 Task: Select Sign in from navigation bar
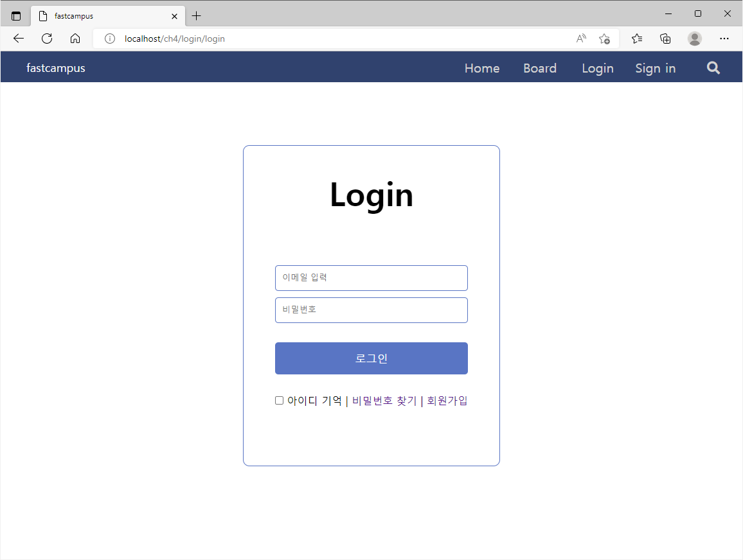coord(656,68)
